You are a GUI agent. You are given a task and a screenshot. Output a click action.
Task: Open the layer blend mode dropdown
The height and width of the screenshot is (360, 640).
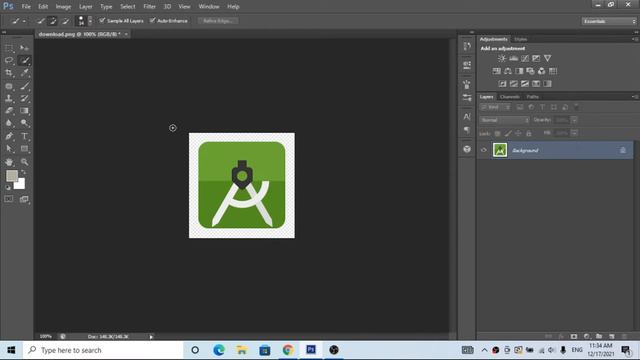(x=504, y=120)
